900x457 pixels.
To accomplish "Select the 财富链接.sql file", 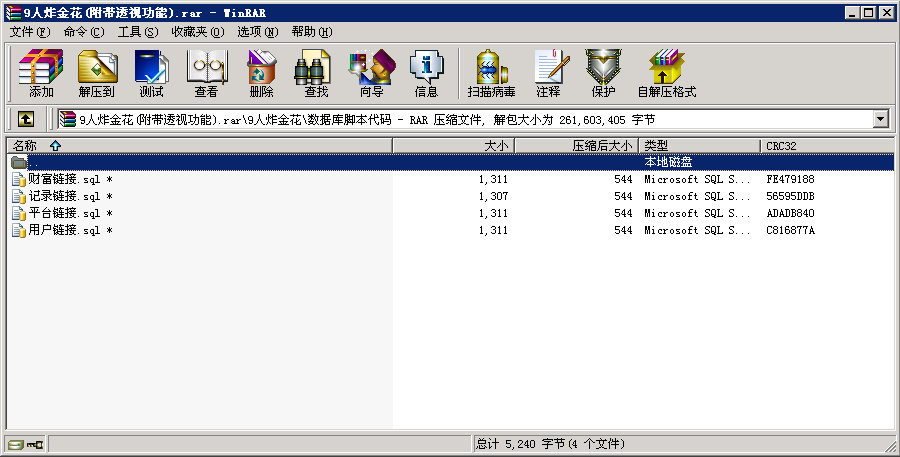I will [64, 179].
